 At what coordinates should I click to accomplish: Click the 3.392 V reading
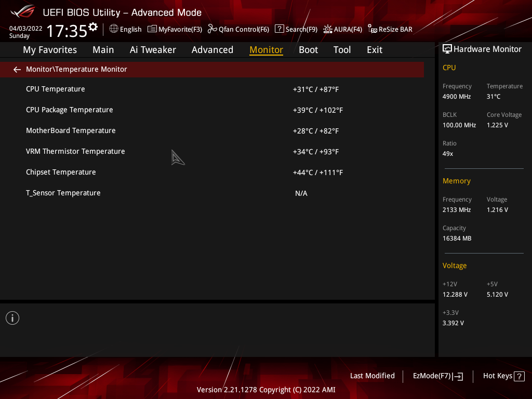453,323
